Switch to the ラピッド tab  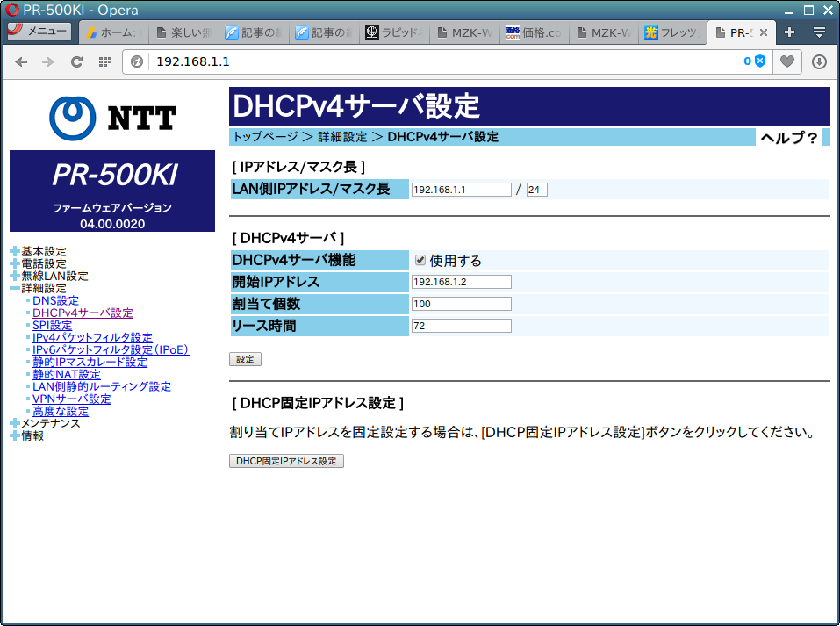[x=394, y=32]
